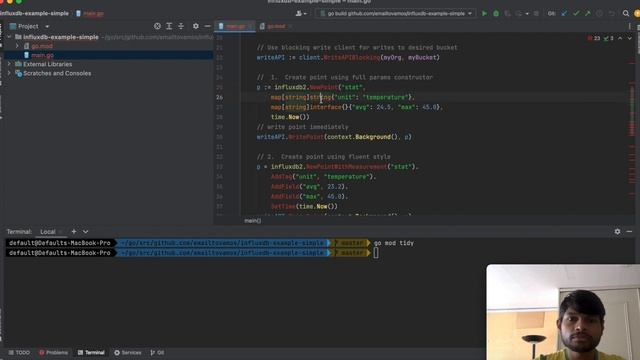
Task: Open editor tabs more options menu
Action: [630, 26]
